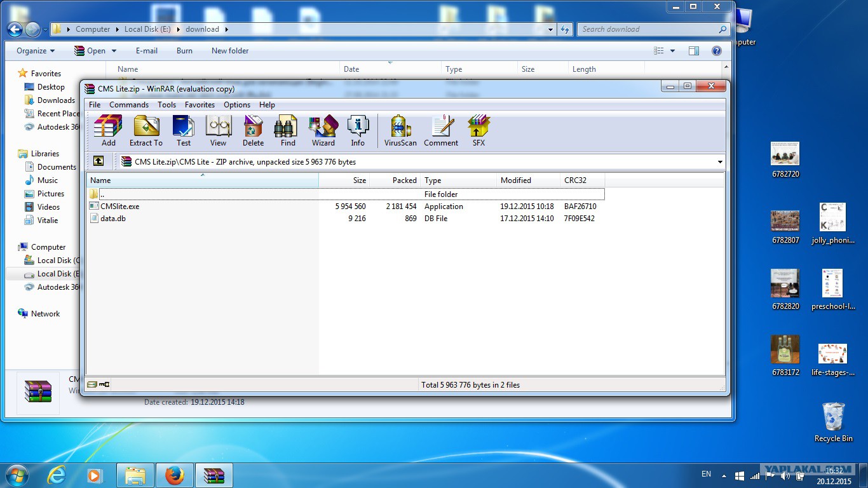Open the Help menu in WinRAR
The width and height of the screenshot is (868, 488).
point(267,105)
